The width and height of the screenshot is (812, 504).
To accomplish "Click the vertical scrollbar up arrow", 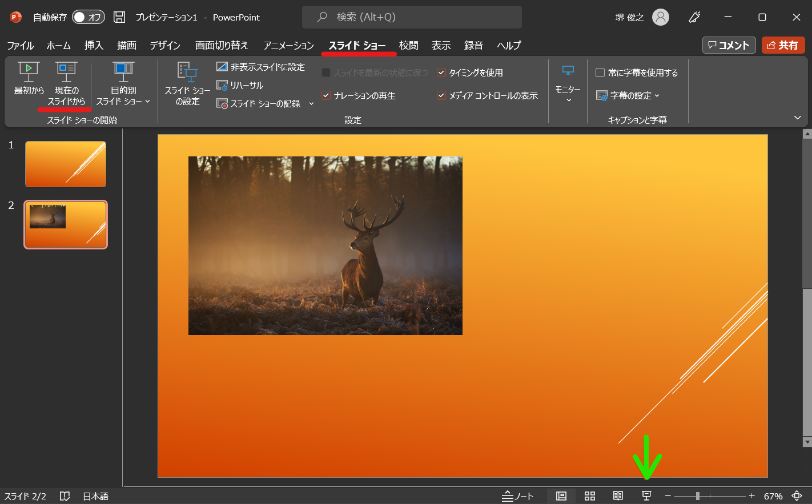I will pyautogui.click(x=807, y=134).
